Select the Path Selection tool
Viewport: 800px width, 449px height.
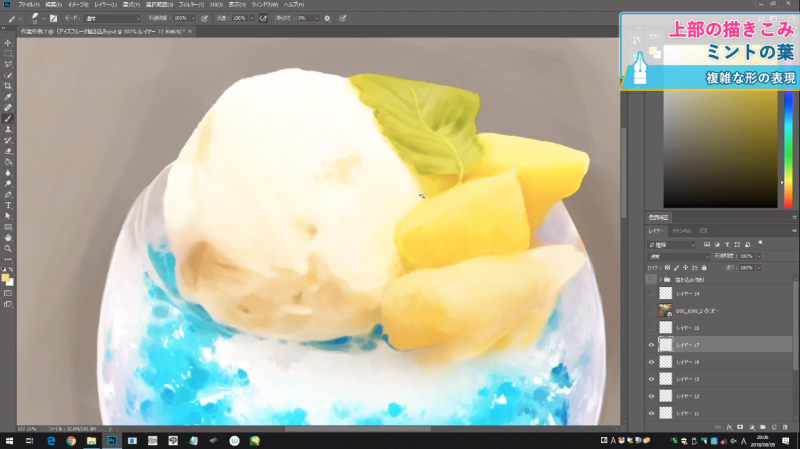pyautogui.click(x=8, y=216)
